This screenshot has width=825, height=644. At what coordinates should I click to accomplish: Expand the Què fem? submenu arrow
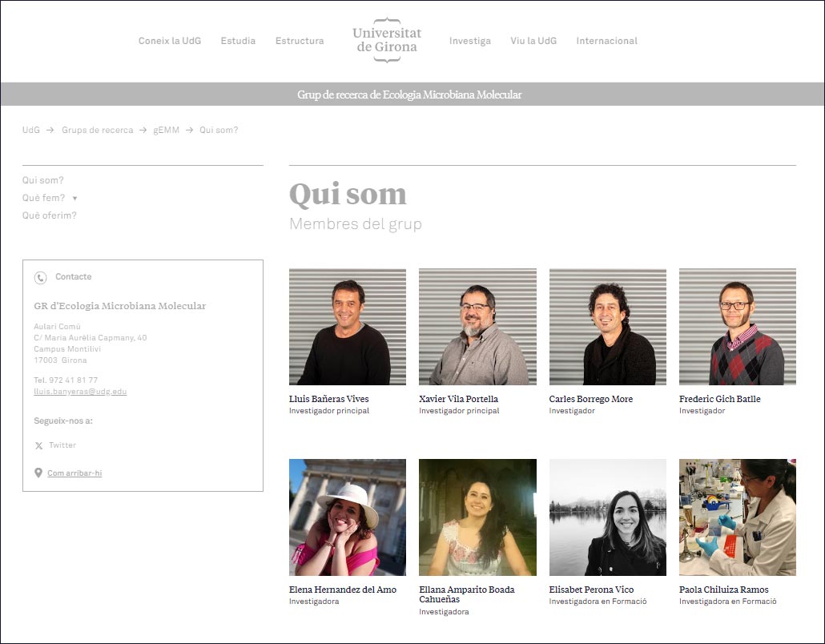[74, 198]
